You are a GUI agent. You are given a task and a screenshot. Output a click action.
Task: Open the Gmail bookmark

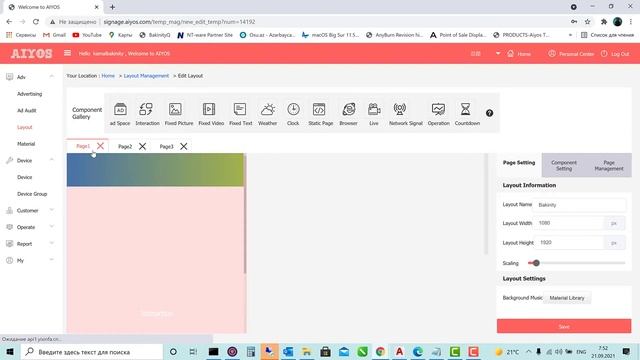(x=54, y=35)
